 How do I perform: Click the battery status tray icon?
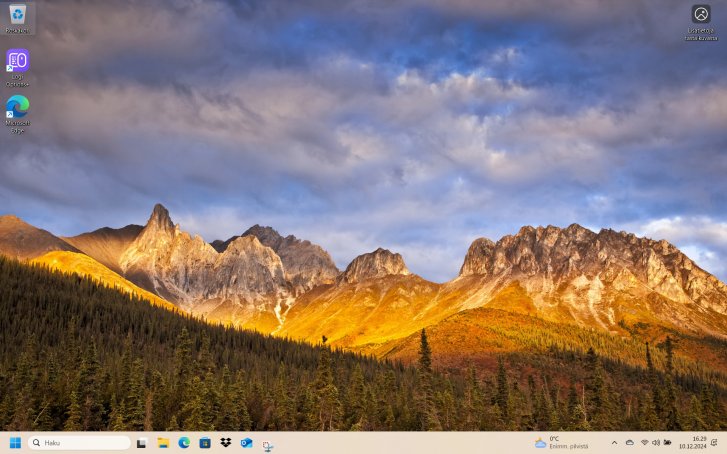click(668, 442)
